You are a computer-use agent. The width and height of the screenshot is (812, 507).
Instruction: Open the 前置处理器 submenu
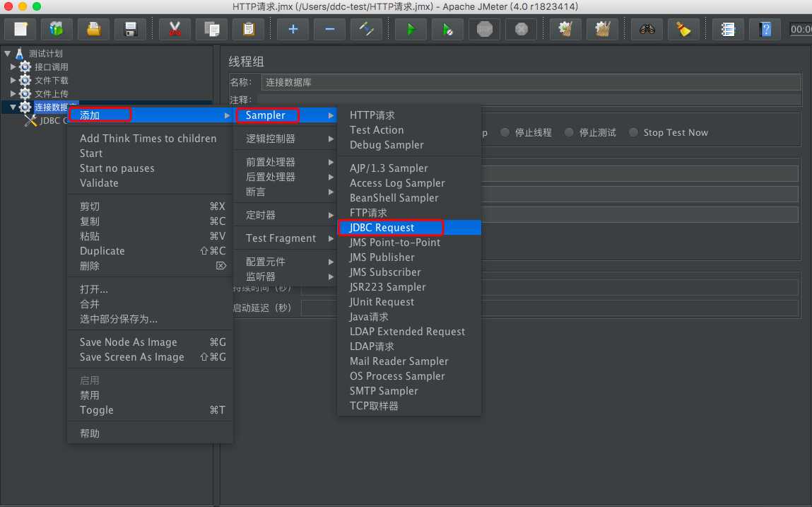pyautogui.click(x=286, y=162)
